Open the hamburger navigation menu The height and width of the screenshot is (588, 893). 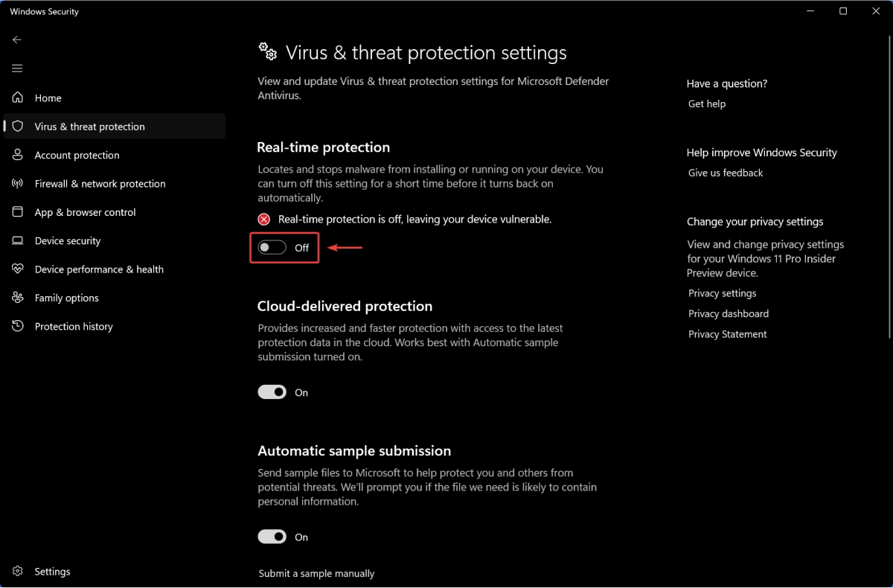[17, 68]
